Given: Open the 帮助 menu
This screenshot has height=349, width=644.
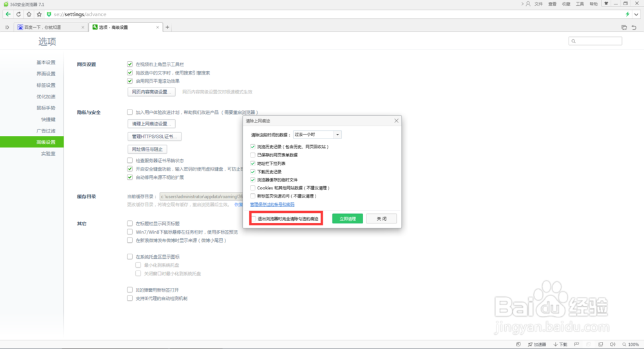Looking at the screenshot, I should pos(594,4).
